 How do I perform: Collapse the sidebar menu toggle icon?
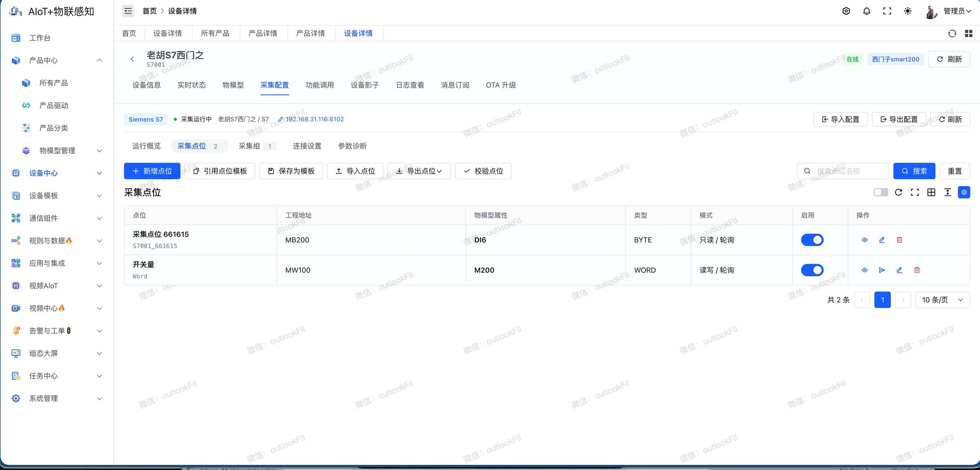tap(128, 11)
